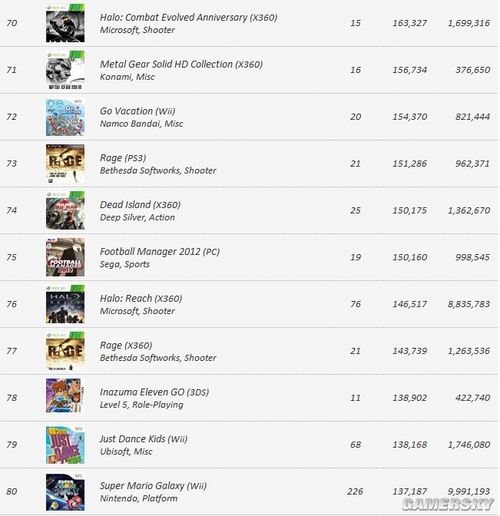Select the Go Vacation box art
This screenshot has width=500, height=516.
coord(65,117)
